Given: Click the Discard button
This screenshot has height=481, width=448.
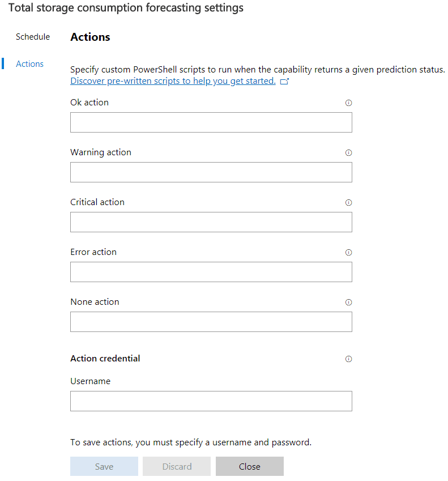Looking at the screenshot, I should click(177, 466).
